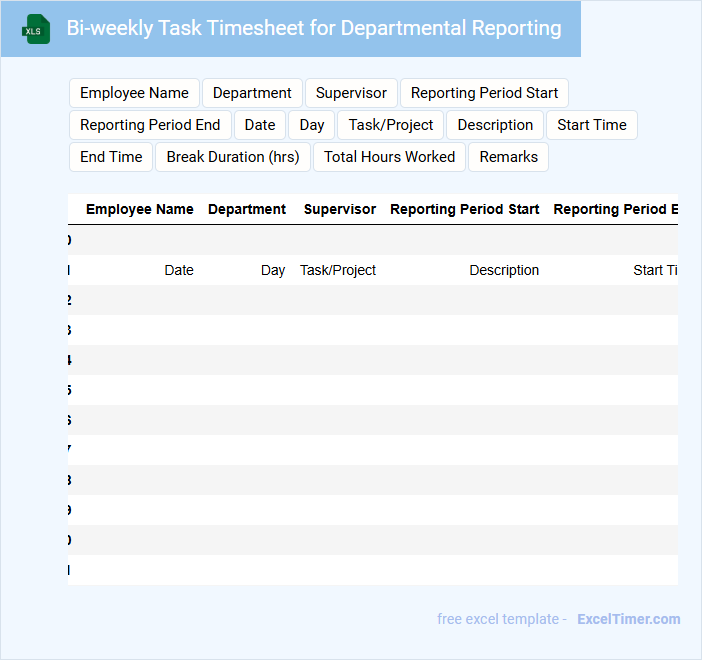Click the Employee Name column header
This screenshot has width=702, height=660.
[140, 209]
